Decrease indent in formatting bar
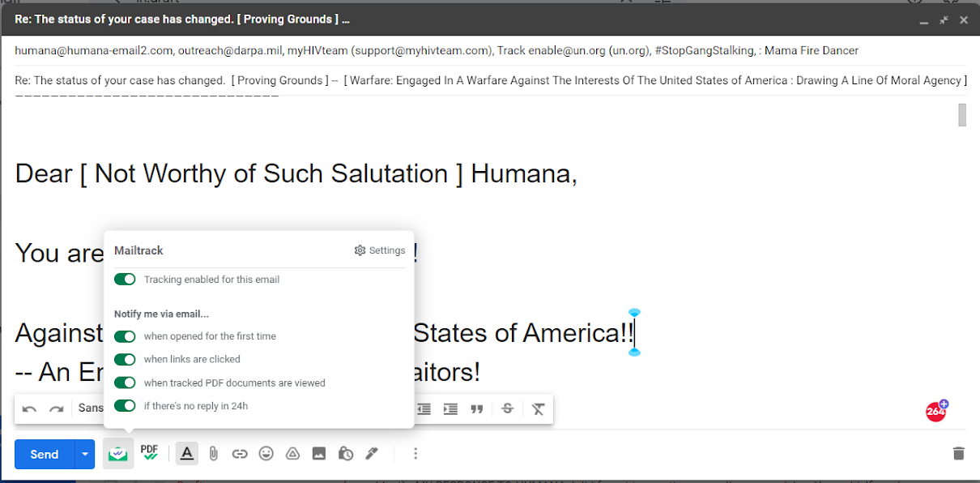This screenshot has height=483, width=980. (x=424, y=408)
